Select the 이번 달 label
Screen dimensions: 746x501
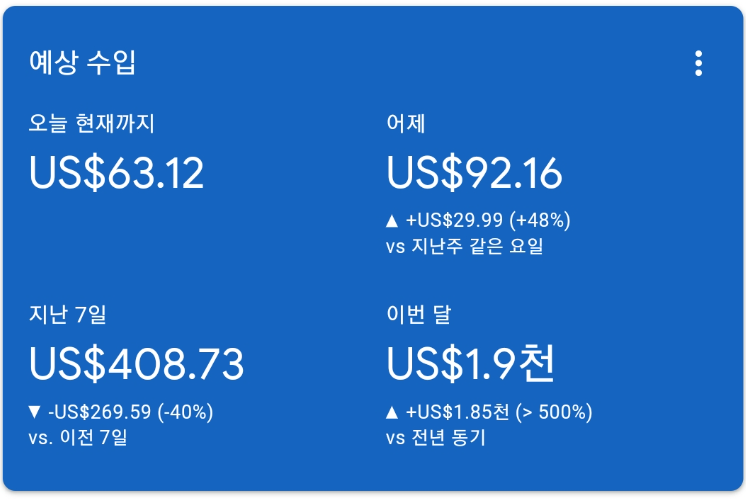419,315
